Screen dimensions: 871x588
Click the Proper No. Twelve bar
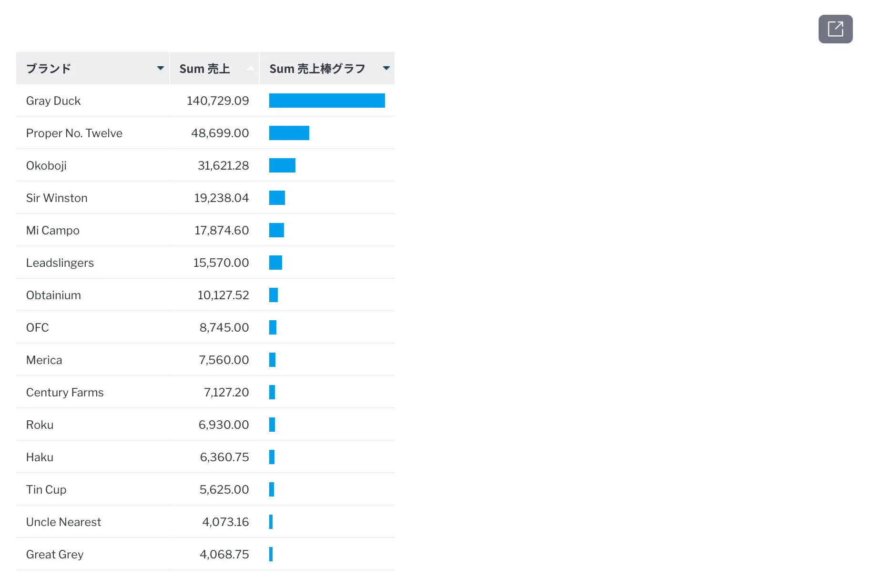coord(289,133)
